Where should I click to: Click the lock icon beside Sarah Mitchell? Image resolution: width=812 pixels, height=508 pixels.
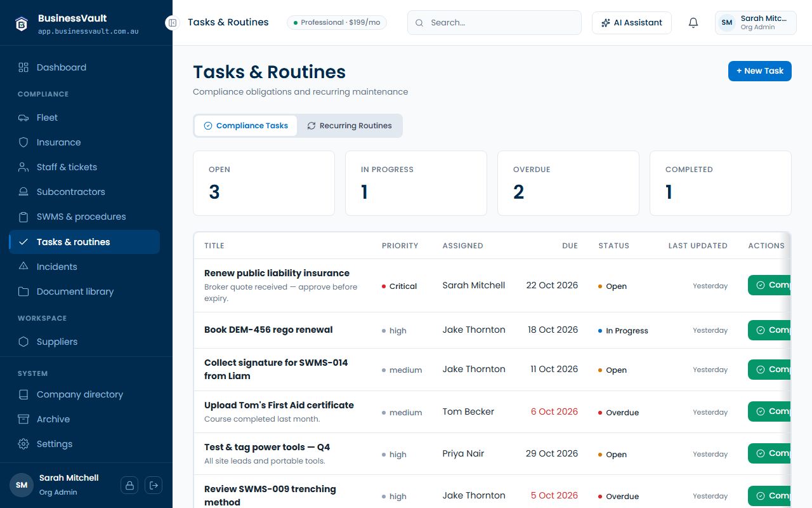coord(129,485)
